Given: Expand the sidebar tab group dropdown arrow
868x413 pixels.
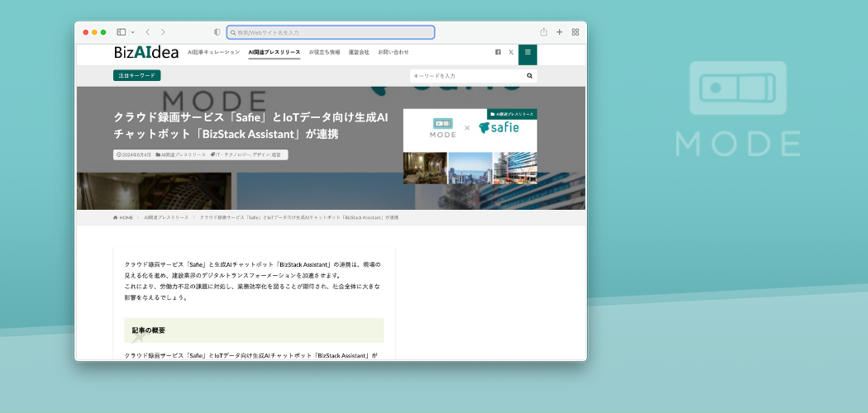Looking at the screenshot, I should coord(132,32).
